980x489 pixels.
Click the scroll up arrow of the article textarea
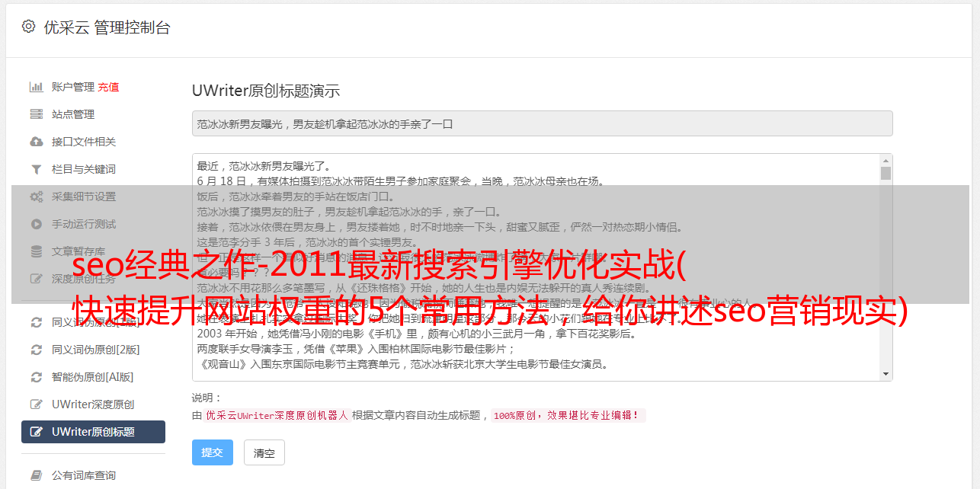[886, 161]
